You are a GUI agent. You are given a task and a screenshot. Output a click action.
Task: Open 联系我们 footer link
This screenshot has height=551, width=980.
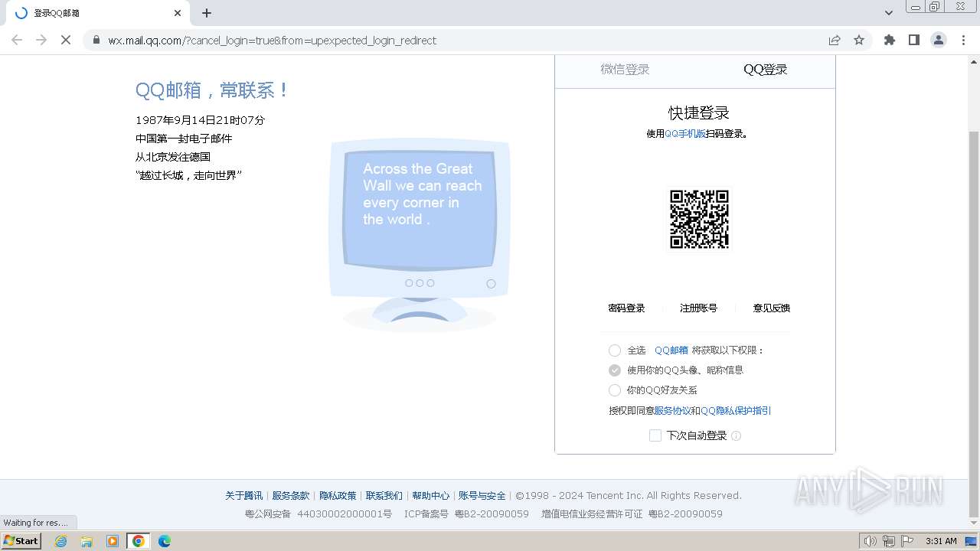pyautogui.click(x=384, y=495)
